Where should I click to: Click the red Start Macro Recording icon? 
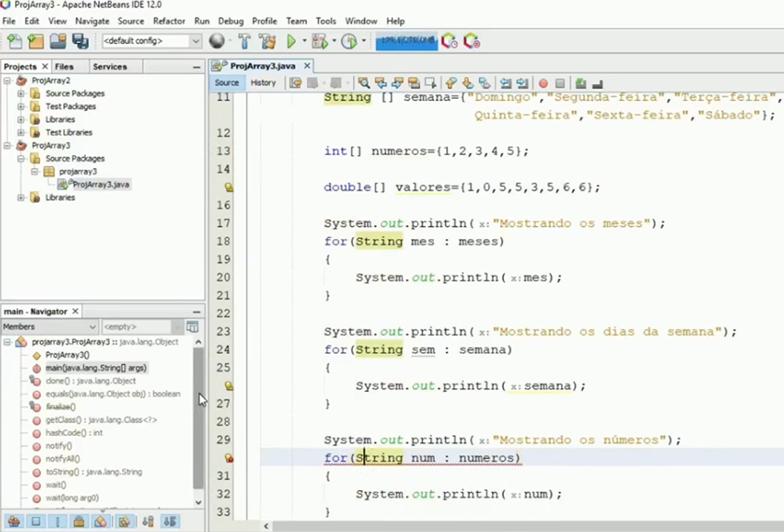click(543, 83)
